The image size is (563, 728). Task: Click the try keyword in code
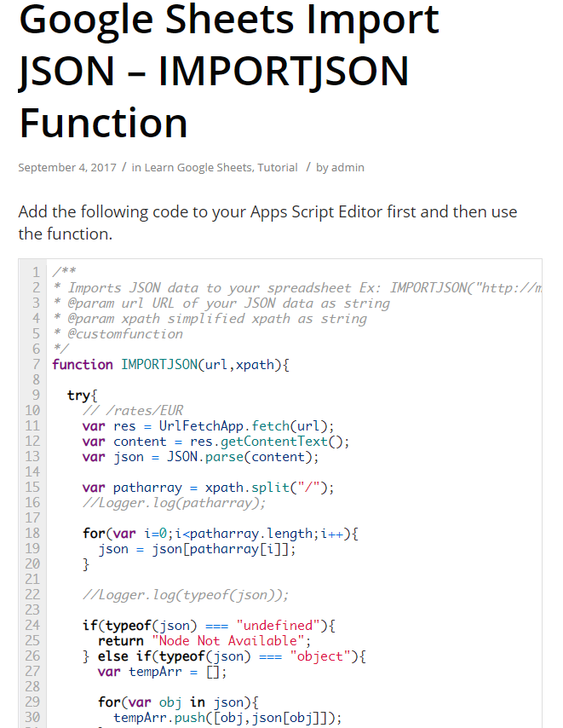pyautogui.click(x=83, y=396)
